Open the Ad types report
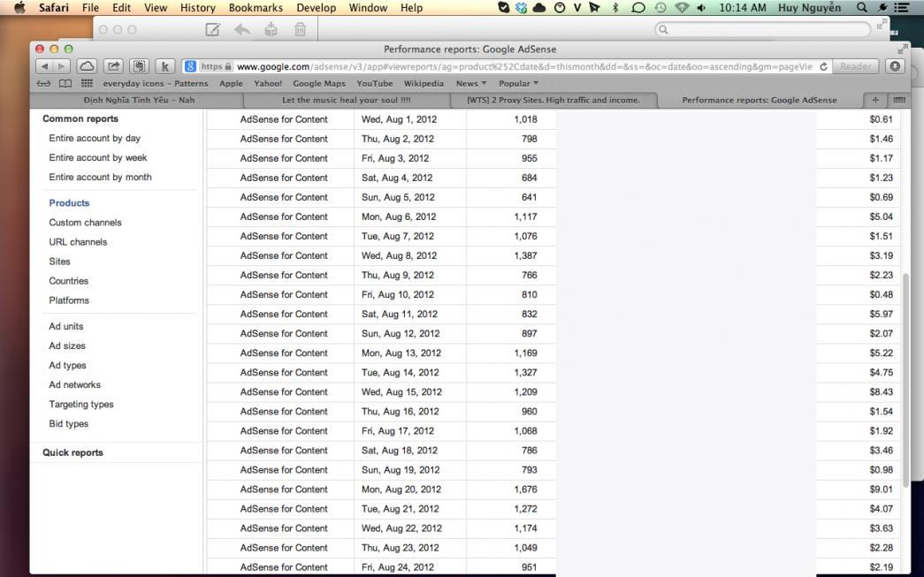 (67, 364)
